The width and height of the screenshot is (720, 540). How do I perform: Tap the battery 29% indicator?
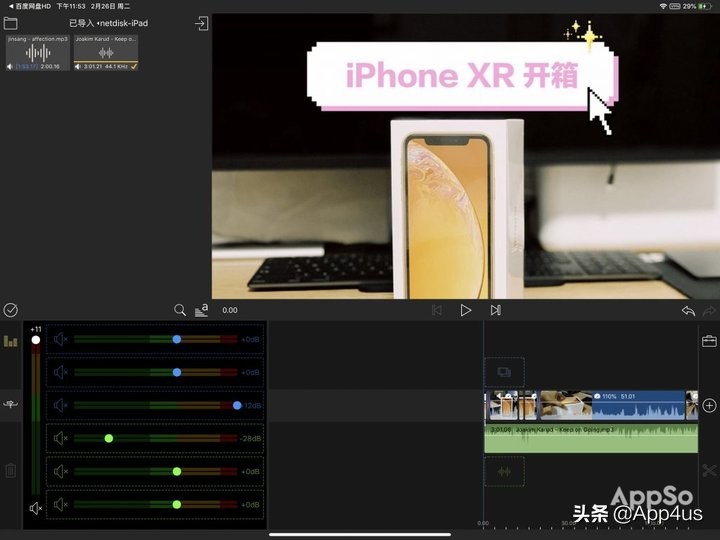coord(696,6)
